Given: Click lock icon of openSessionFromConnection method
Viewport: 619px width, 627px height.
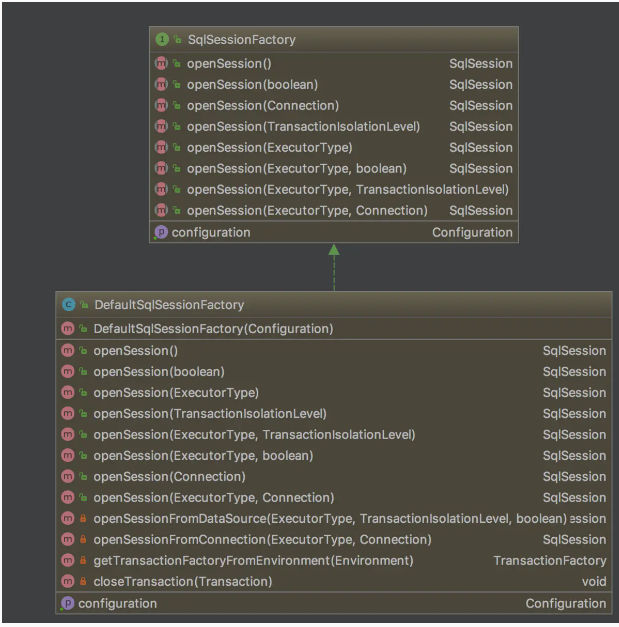Looking at the screenshot, I should 83,539.
